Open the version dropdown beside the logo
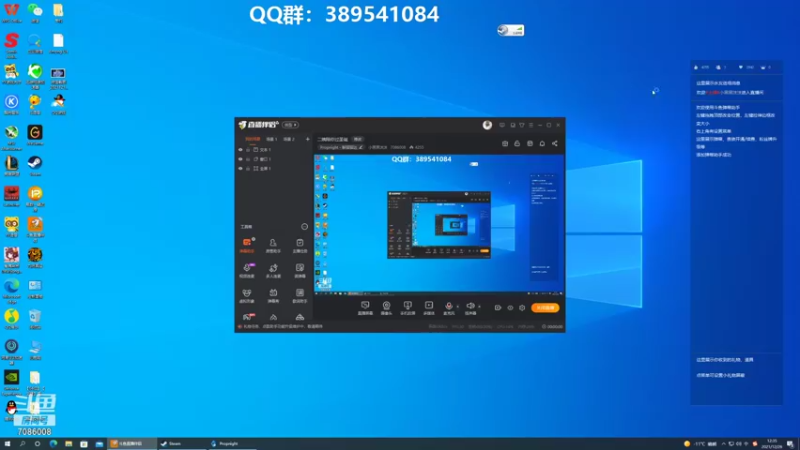800x450 pixels. coord(290,125)
